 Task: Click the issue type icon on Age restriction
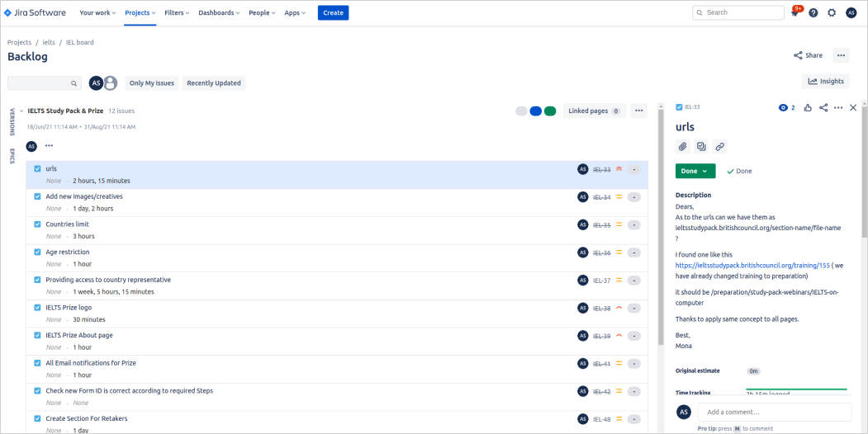coord(38,252)
